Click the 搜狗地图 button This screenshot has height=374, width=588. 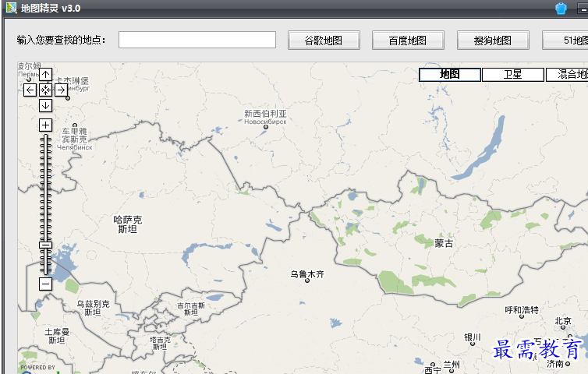coord(493,40)
